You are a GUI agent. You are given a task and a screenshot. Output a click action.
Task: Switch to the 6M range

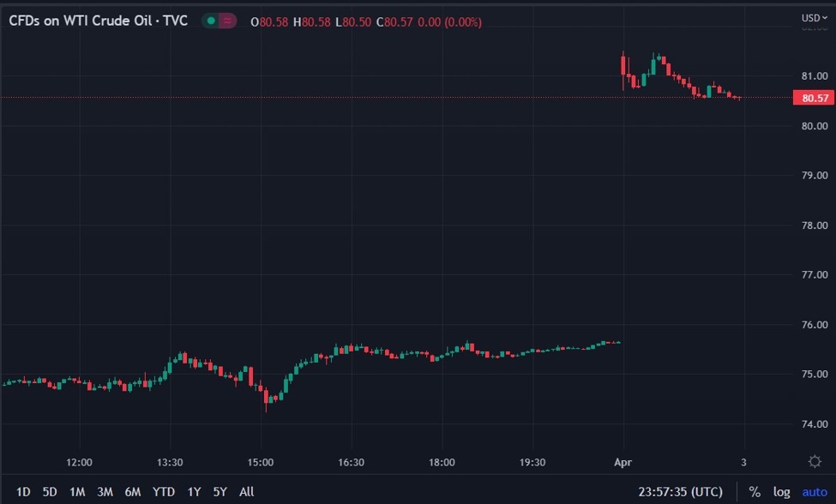[x=132, y=492]
